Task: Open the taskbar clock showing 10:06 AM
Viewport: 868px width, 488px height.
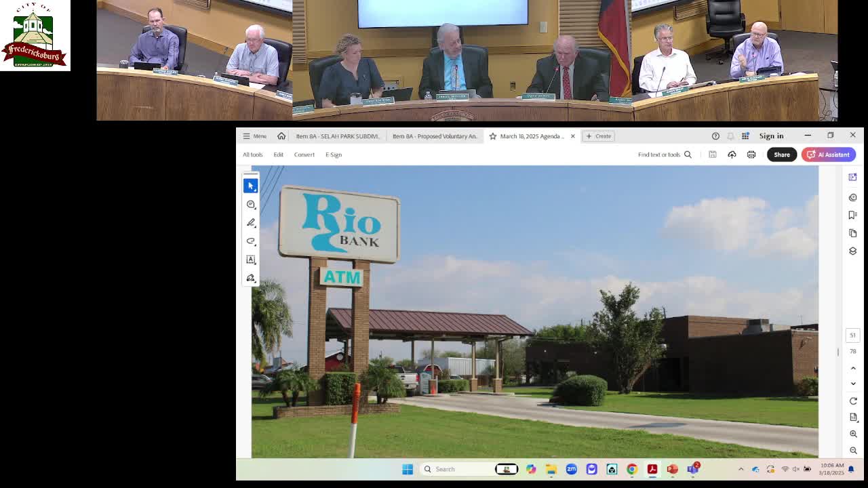Action: [831, 469]
